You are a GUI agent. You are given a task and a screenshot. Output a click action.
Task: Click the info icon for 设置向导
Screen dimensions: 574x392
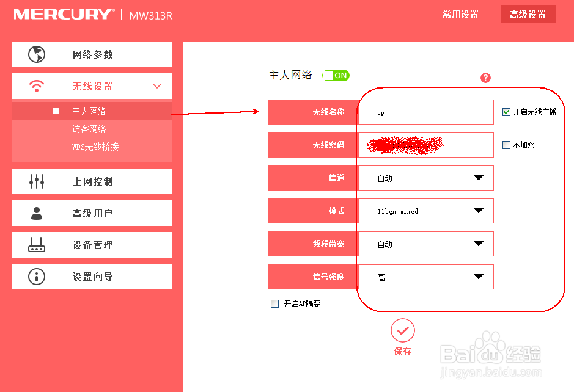37,277
